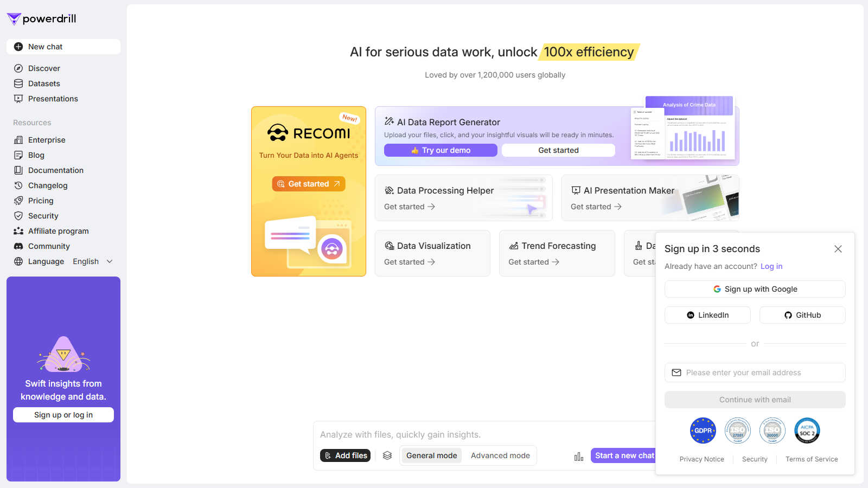Click the Pricing rocket icon
This screenshot has width=868, height=488.
tap(18, 201)
